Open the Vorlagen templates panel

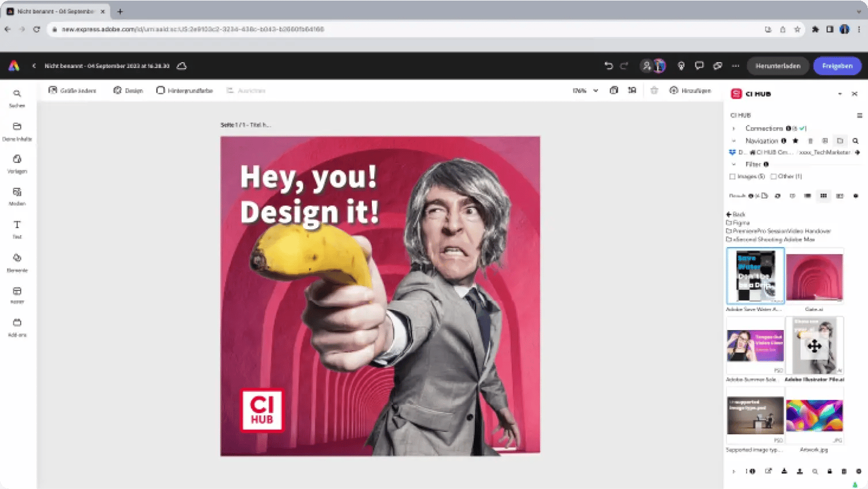tap(17, 164)
